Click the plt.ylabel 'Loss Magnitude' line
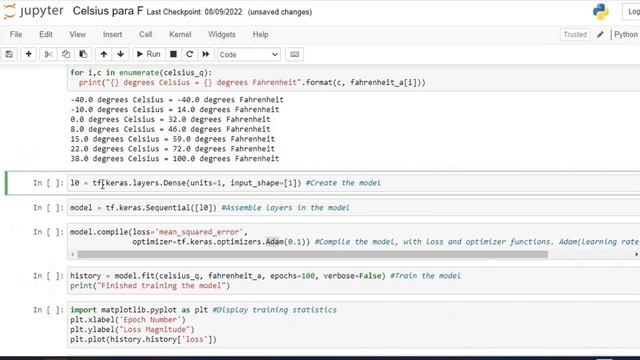The width and height of the screenshot is (640, 360). pyautogui.click(x=132, y=329)
